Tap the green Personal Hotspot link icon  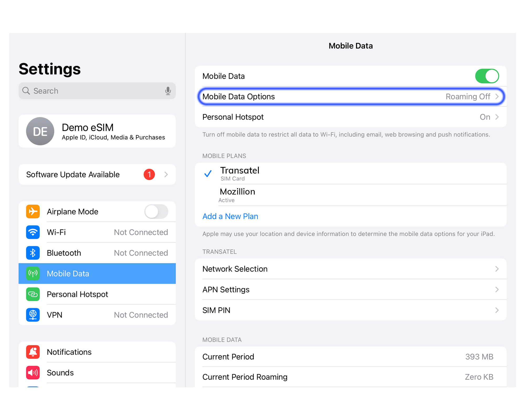(33, 294)
